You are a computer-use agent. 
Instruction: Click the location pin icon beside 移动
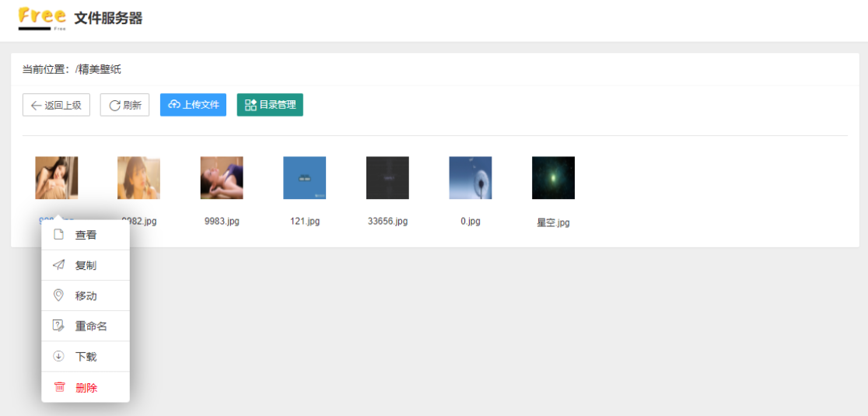coord(58,295)
